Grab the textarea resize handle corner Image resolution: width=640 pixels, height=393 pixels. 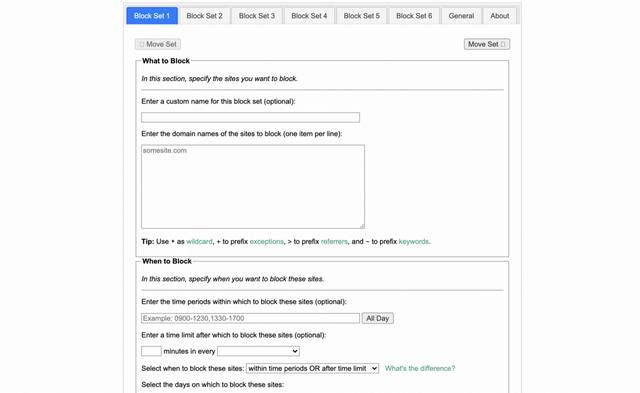362,226
